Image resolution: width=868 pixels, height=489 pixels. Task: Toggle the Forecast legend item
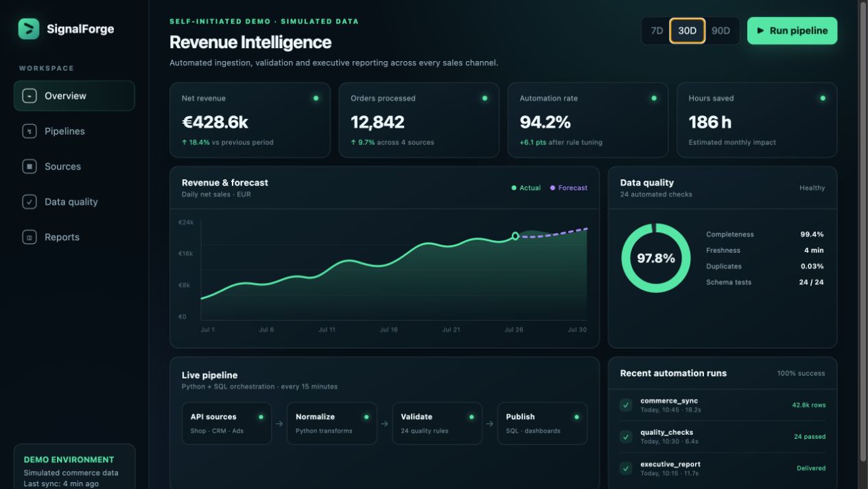(569, 187)
